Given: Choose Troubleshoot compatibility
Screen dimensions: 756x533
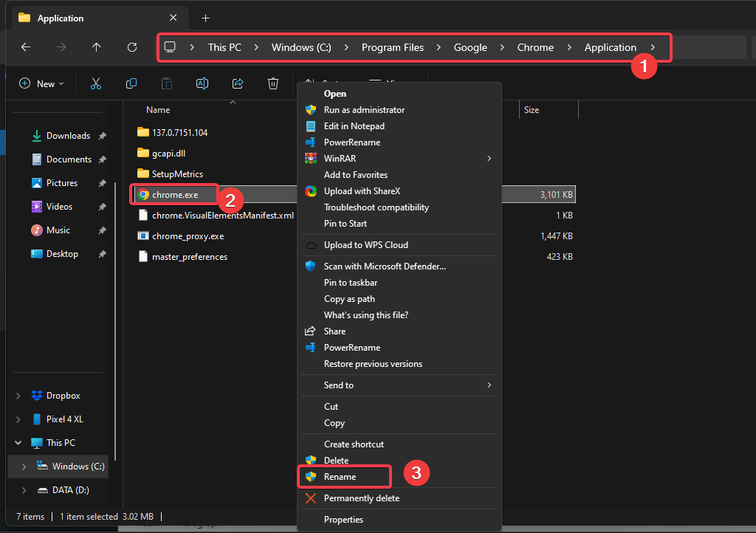Looking at the screenshot, I should pos(399,207).
